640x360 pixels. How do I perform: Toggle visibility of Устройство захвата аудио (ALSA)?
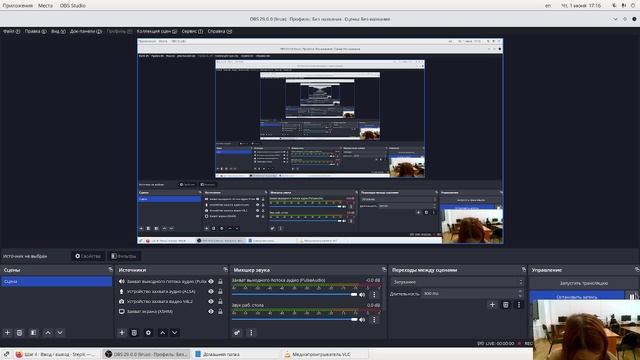tap(211, 291)
